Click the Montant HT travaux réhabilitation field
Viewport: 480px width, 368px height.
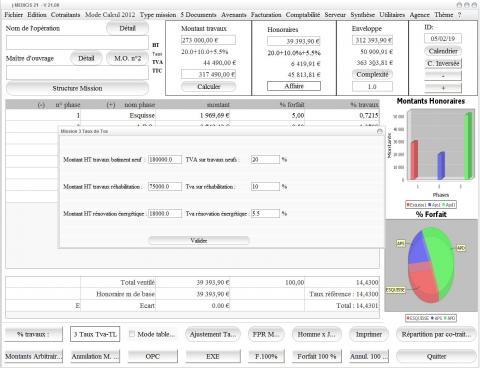(x=165, y=187)
